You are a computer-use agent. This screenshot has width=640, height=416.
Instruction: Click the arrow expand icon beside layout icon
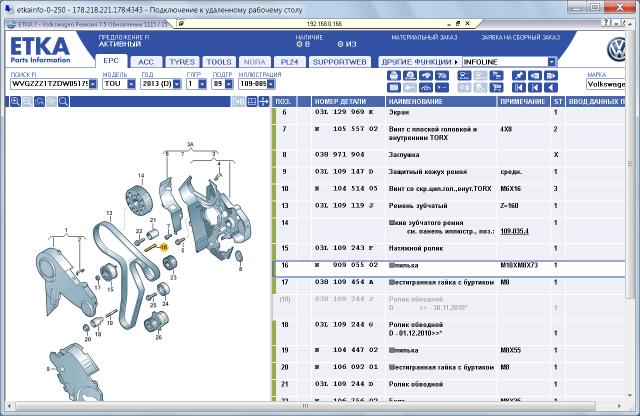coord(264,102)
